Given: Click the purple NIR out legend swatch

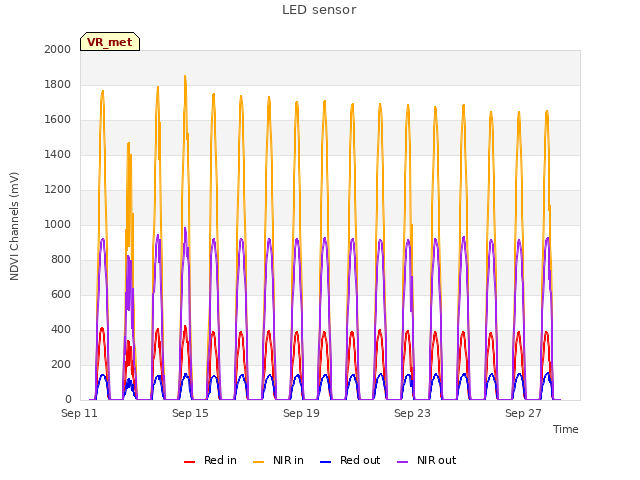Looking at the screenshot, I should 402,462.
